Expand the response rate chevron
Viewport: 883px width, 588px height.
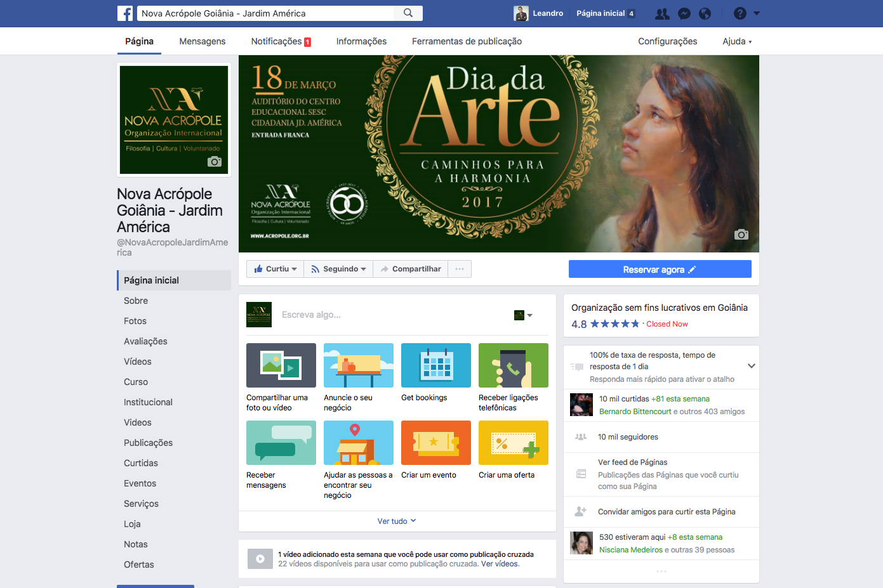pyautogui.click(x=752, y=366)
